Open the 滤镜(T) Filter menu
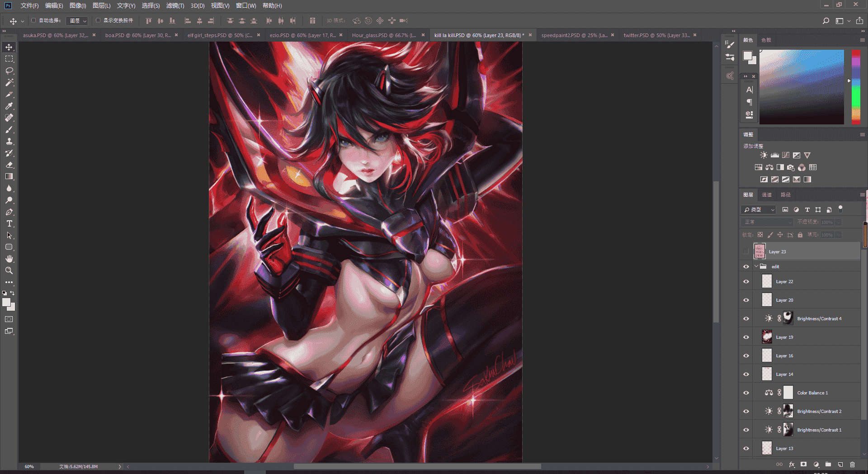 point(175,5)
